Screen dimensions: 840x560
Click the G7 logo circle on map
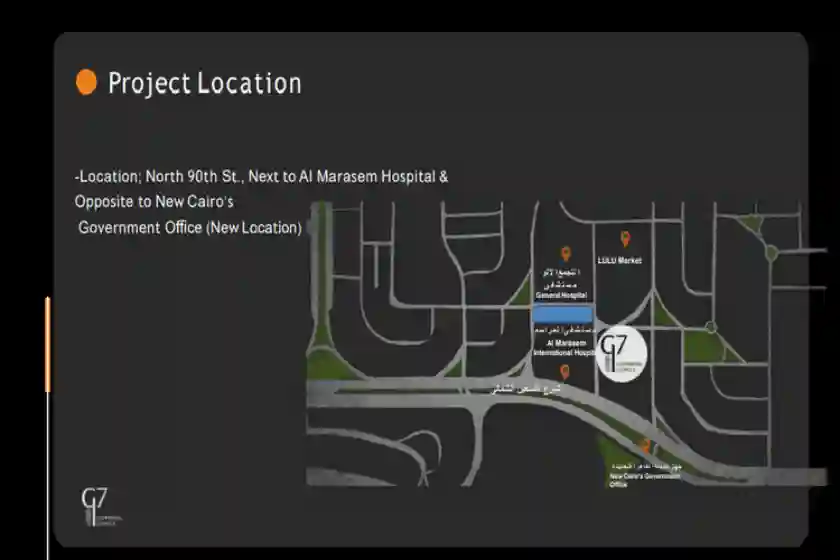pyautogui.click(x=621, y=355)
